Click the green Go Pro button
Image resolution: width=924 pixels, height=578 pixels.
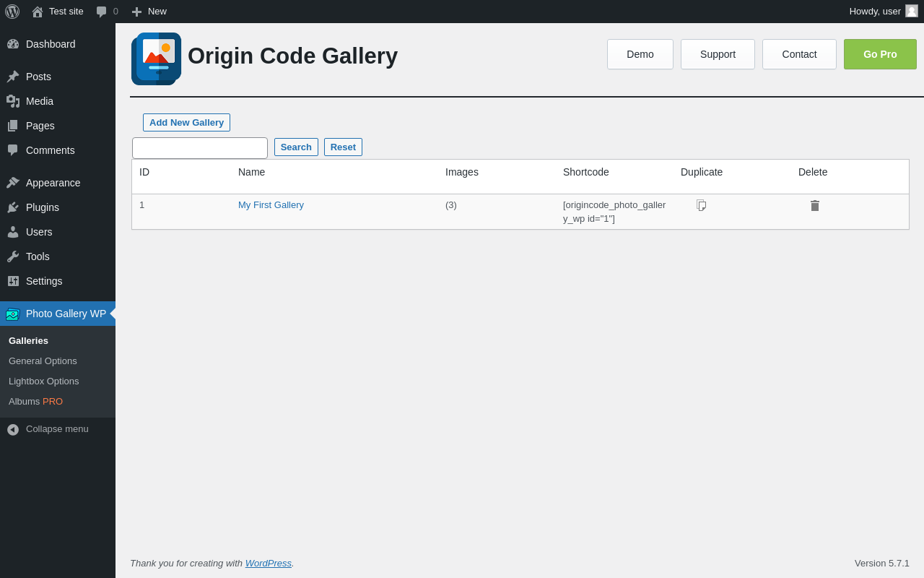[x=880, y=54]
